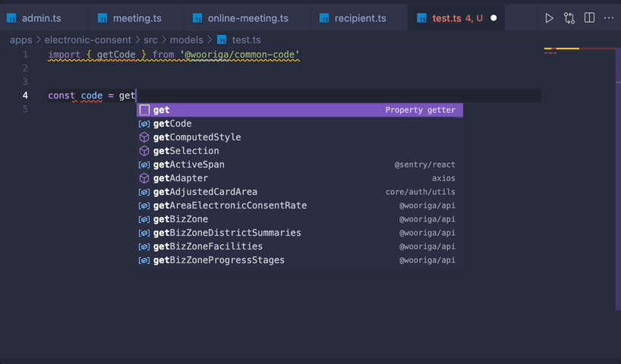Open the source control compare changes icon
The image size is (621, 364).
tap(569, 17)
